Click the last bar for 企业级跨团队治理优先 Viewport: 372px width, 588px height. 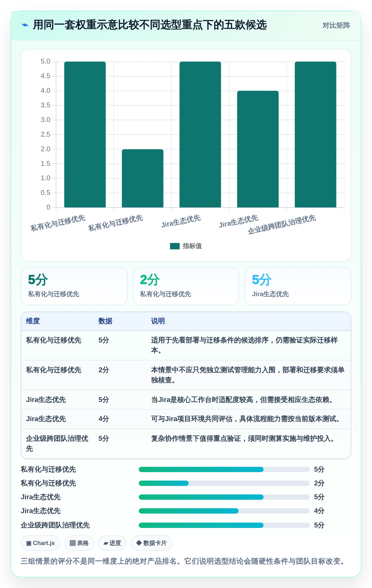point(315,135)
